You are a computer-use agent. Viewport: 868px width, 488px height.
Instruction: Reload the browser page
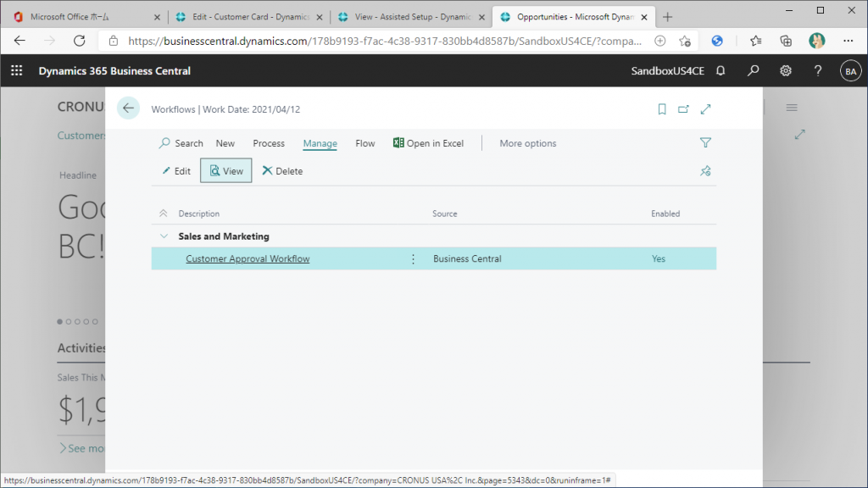click(80, 41)
